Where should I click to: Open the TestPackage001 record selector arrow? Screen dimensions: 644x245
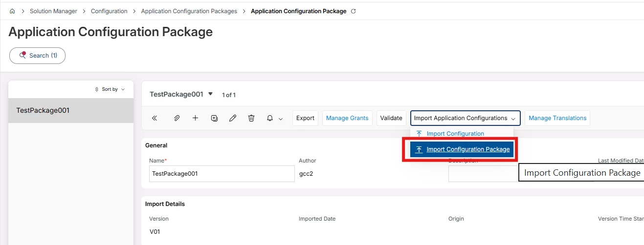(210, 94)
